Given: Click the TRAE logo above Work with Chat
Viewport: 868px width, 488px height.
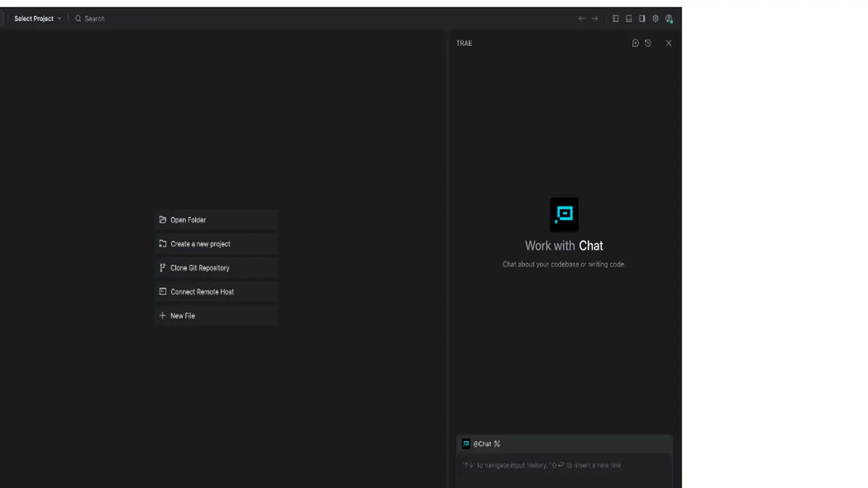Looking at the screenshot, I should [564, 215].
